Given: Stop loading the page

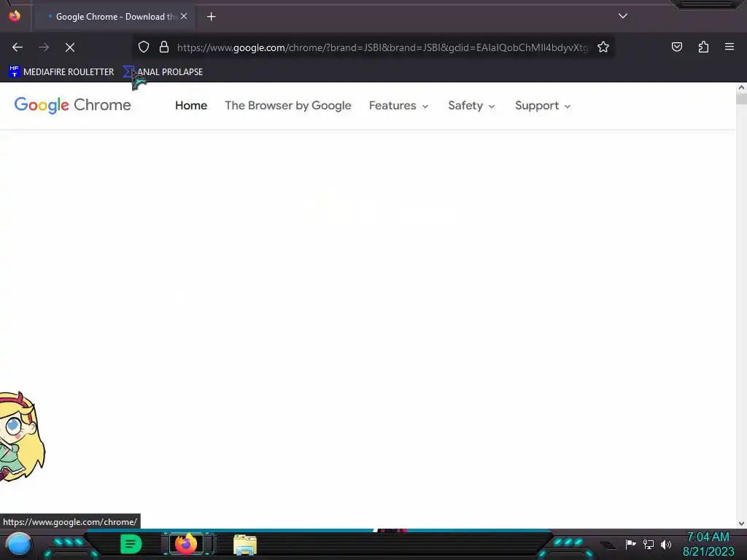Looking at the screenshot, I should click(70, 47).
